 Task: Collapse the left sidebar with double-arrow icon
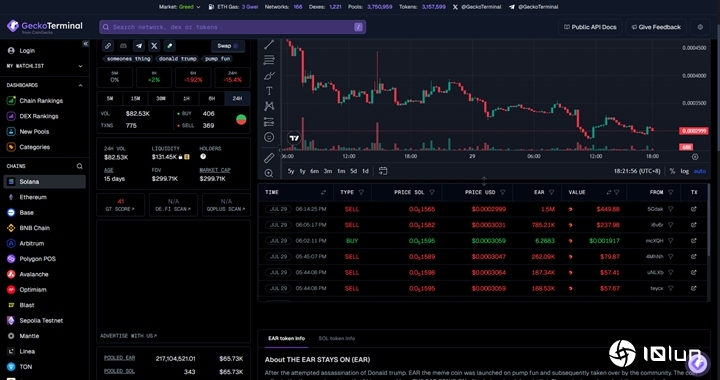(85, 44)
